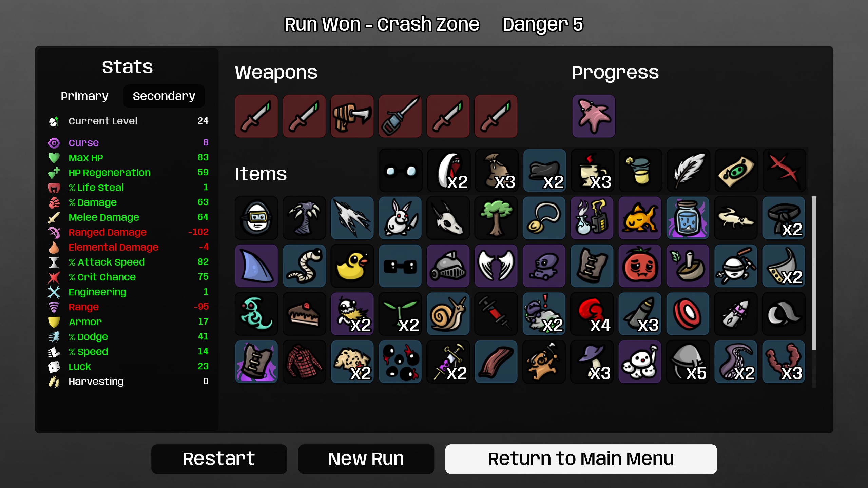Click the snail item icon

tap(448, 314)
